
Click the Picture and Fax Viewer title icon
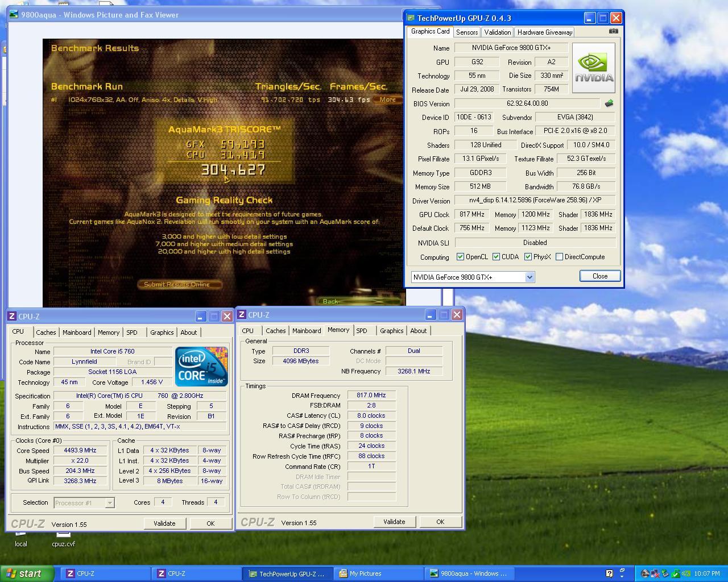click(x=13, y=15)
